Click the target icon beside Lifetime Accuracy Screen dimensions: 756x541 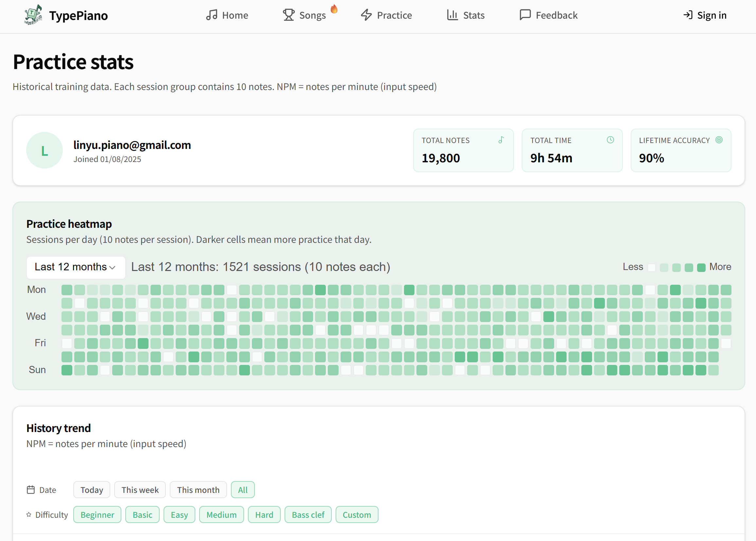click(719, 140)
